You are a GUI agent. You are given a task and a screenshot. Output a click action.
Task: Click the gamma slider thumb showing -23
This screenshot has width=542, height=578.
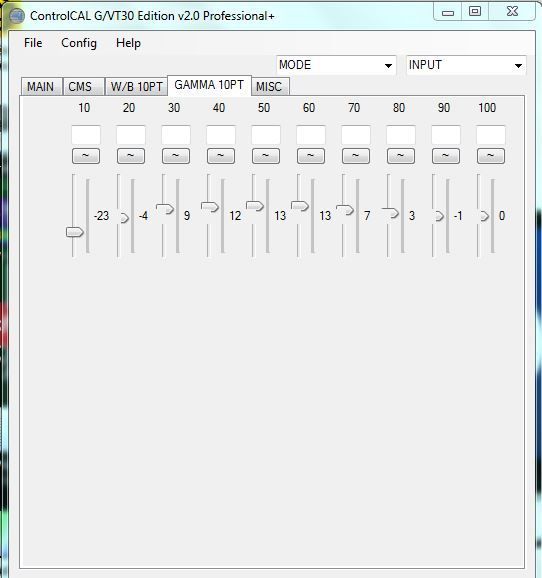click(x=75, y=232)
